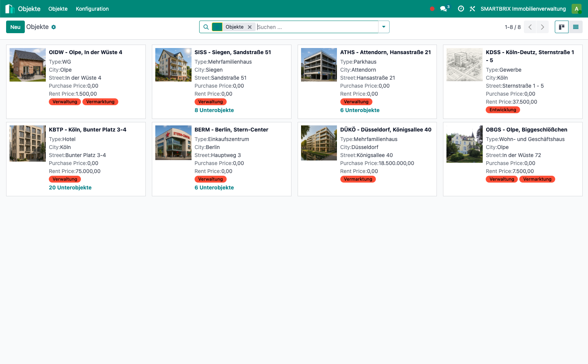Open the Konfiguration menu
588x364 pixels.
point(92,9)
